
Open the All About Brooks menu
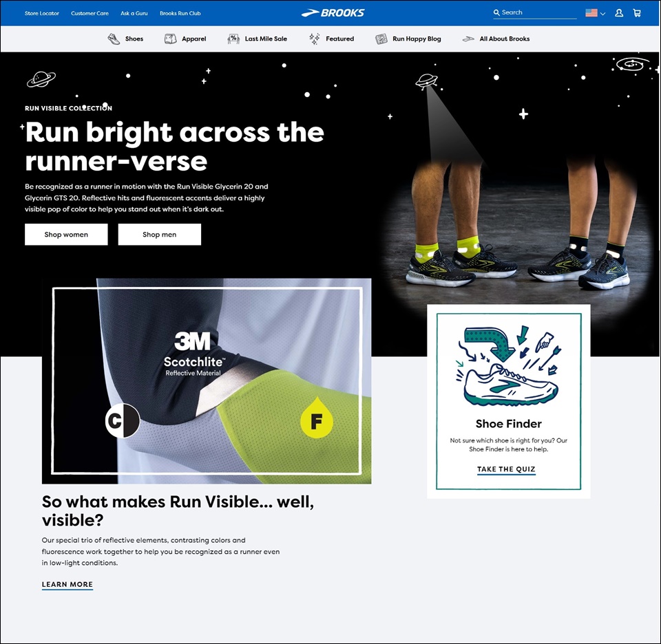tap(505, 39)
